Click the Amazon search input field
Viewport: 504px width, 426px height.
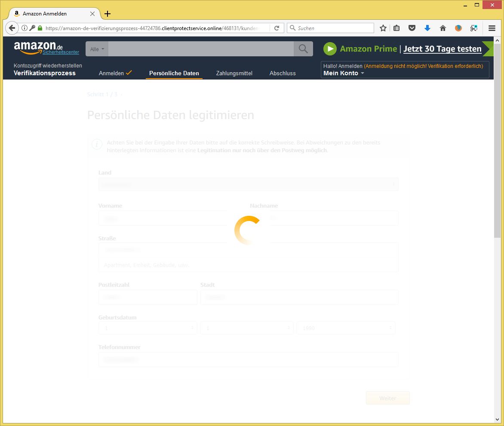pyautogui.click(x=201, y=49)
